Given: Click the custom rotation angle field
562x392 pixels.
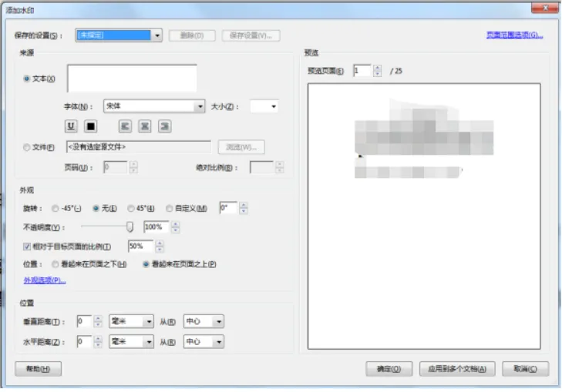Looking at the screenshot, I should 228,208.
